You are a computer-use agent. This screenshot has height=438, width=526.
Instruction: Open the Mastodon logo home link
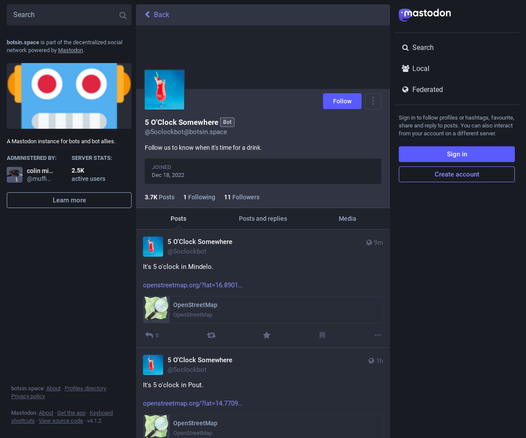pos(425,14)
